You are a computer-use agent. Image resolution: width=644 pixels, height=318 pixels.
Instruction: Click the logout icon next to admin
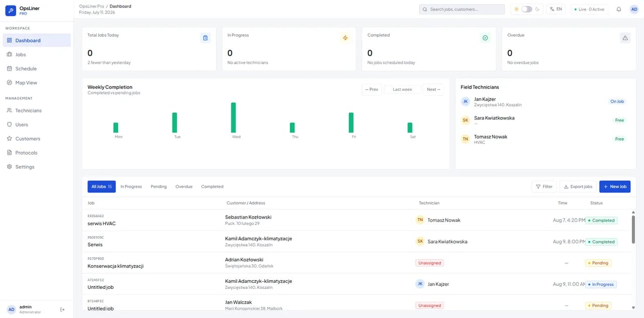tap(62, 309)
